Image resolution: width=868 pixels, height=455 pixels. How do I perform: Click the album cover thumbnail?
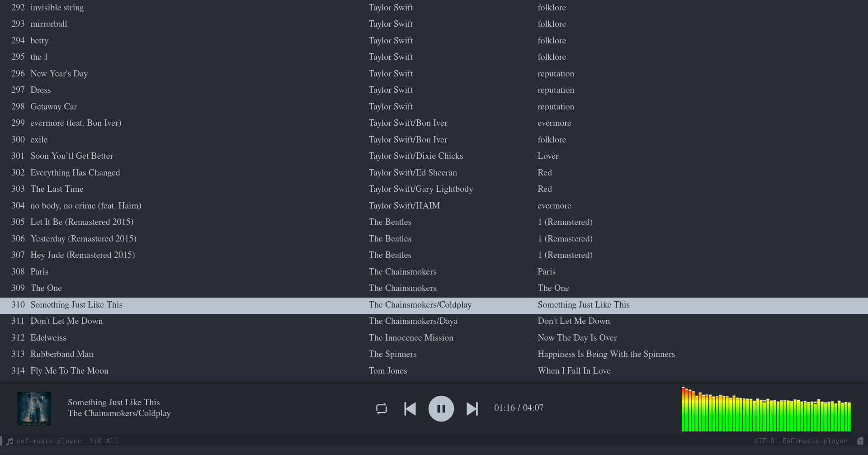coord(34,408)
